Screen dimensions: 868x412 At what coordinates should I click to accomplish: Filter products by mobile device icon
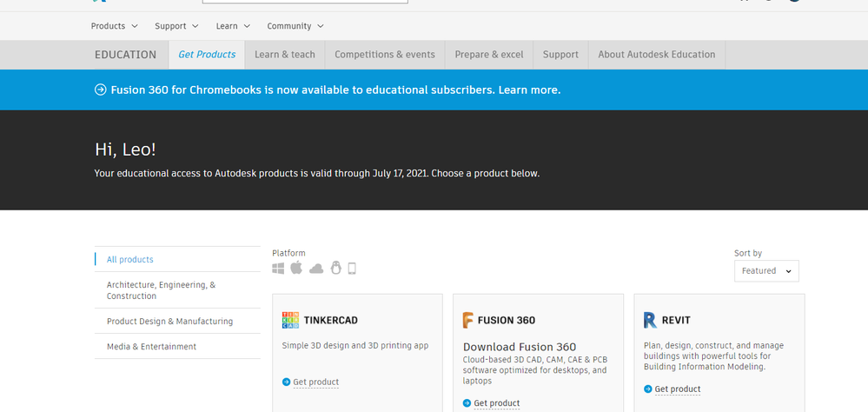(352, 269)
